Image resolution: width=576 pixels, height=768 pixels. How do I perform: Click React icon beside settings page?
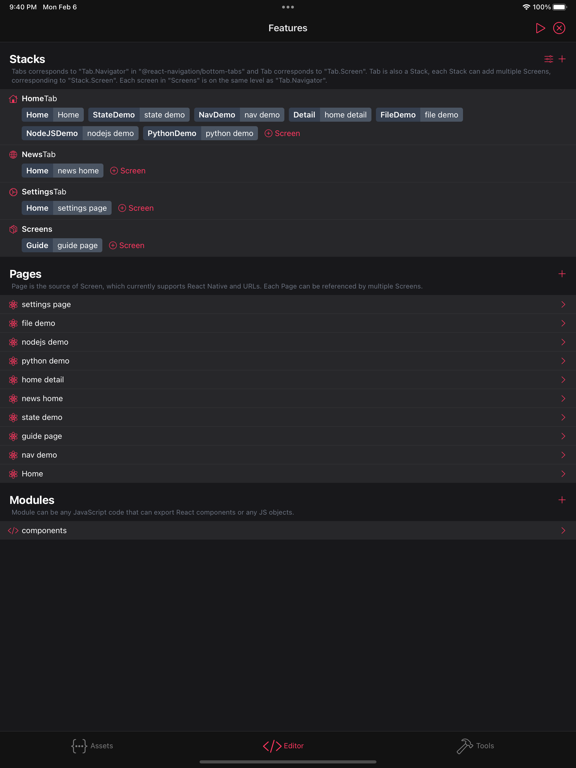[x=13, y=305]
